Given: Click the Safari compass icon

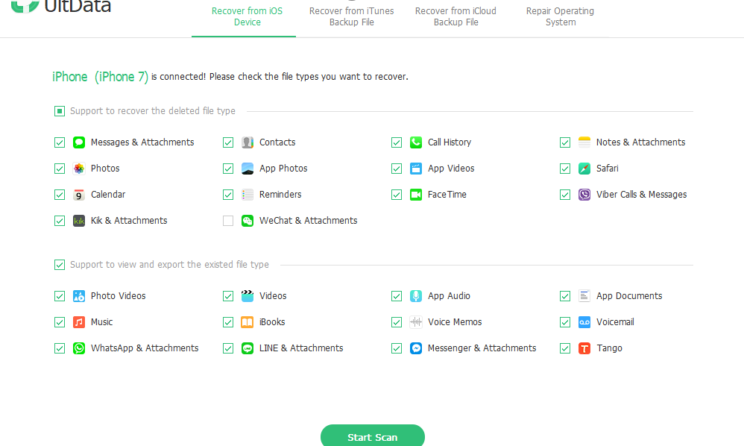Looking at the screenshot, I should point(584,168).
